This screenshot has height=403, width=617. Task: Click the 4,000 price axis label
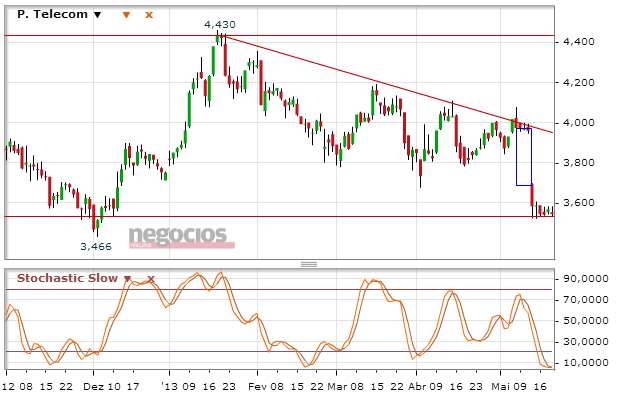pos(579,123)
